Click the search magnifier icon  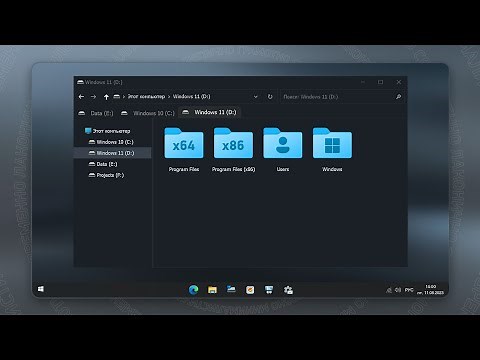(398, 97)
